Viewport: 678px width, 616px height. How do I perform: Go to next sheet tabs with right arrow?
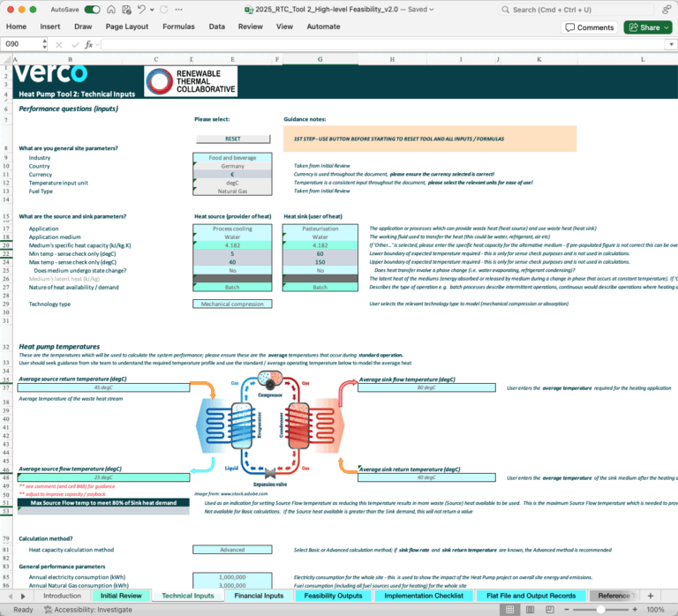click(x=23, y=596)
